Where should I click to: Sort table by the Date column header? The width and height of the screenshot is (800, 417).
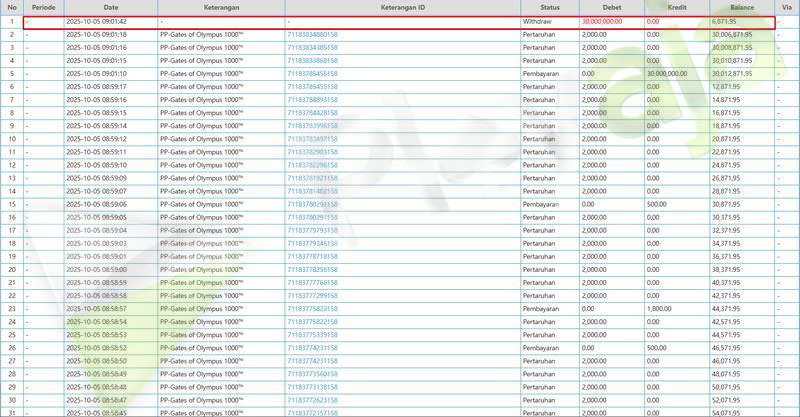[109, 7]
